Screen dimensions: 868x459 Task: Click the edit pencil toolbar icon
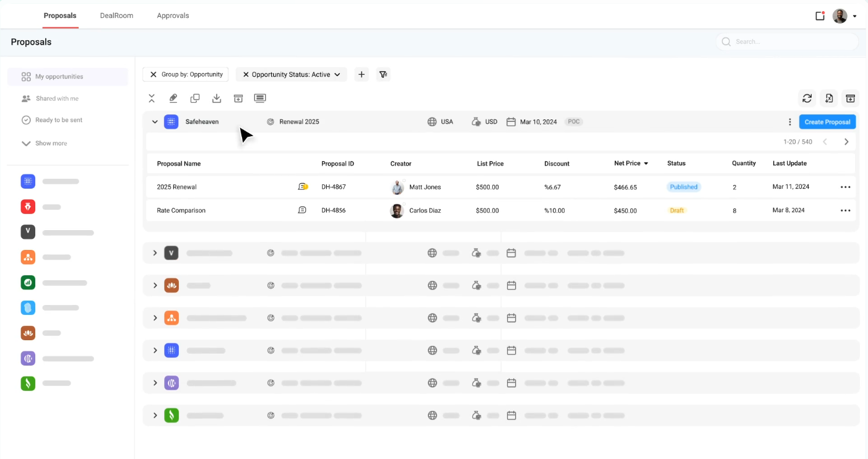[x=173, y=98]
